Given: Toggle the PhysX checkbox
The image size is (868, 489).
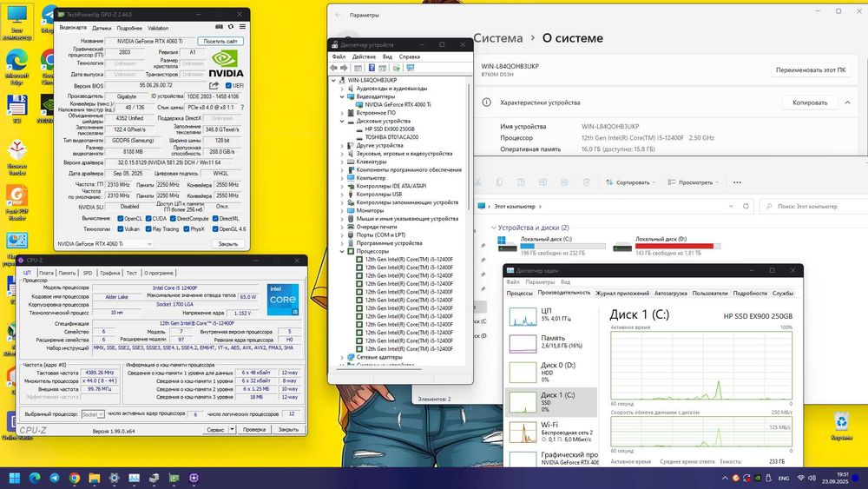Looking at the screenshot, I should click(x=187, y=228).
